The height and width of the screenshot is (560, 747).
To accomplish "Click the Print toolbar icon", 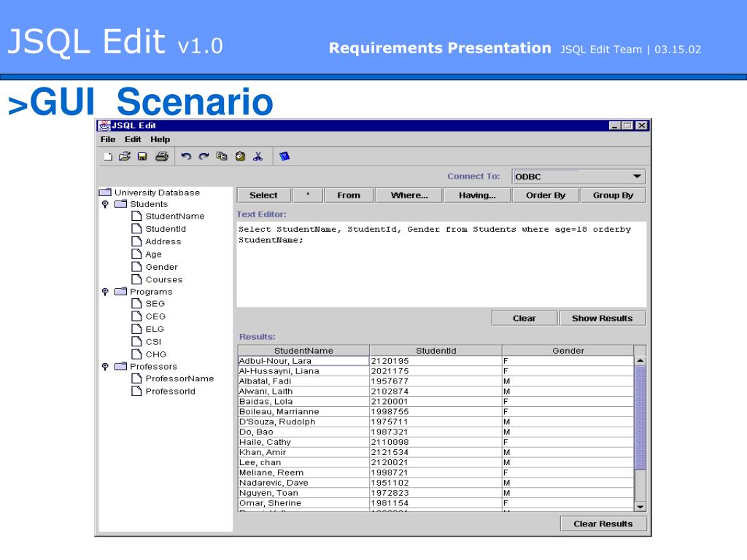I will pos(162,156).
